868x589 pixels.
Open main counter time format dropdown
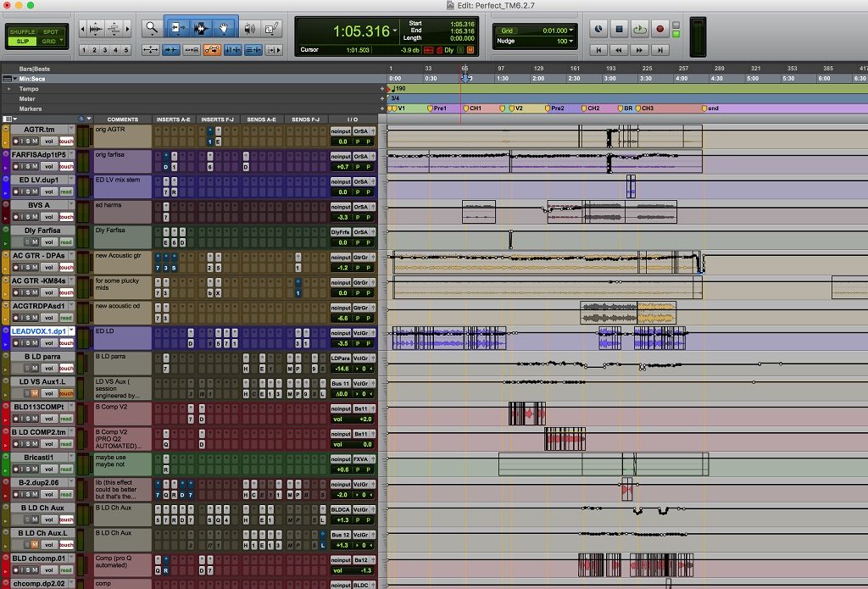tap(395, 31)
